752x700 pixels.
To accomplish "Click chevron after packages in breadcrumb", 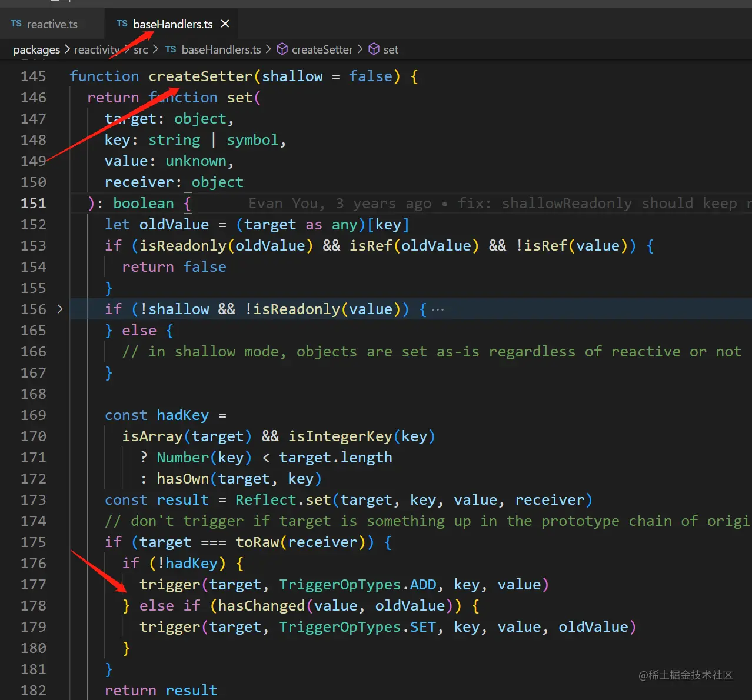I will pyautogui.click(x=67, y=49).
